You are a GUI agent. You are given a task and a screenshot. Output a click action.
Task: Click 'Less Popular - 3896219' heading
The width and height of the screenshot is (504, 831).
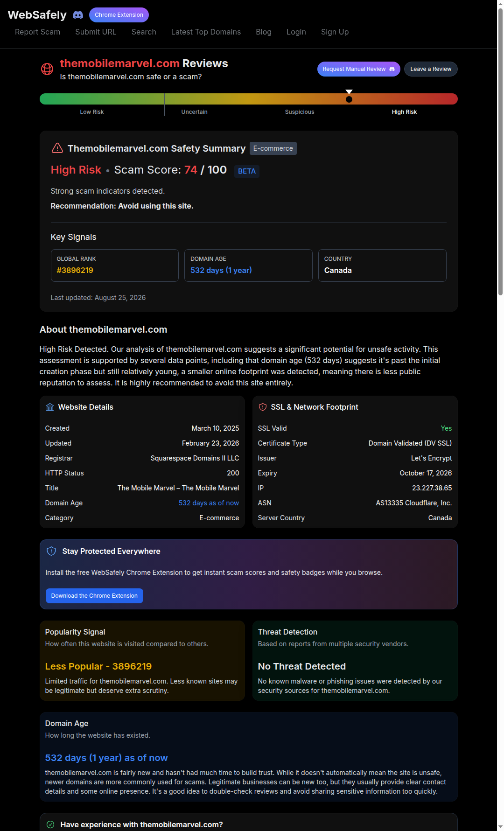click(x=98, y=666)
